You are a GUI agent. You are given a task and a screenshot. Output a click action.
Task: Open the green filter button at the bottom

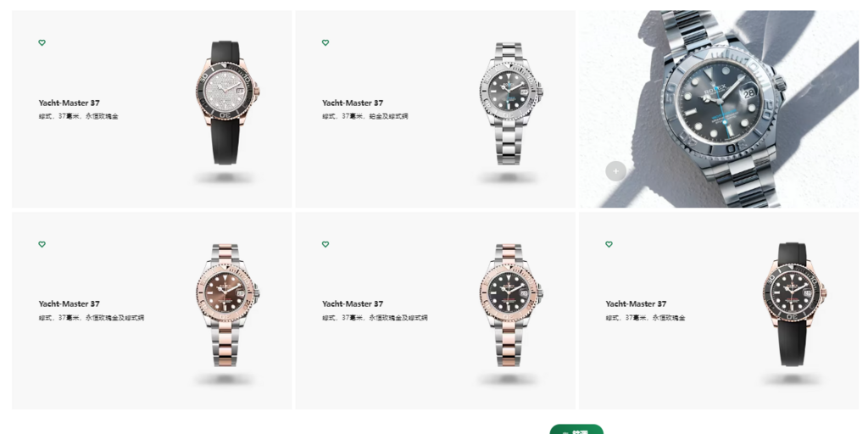tap(576, 430)
